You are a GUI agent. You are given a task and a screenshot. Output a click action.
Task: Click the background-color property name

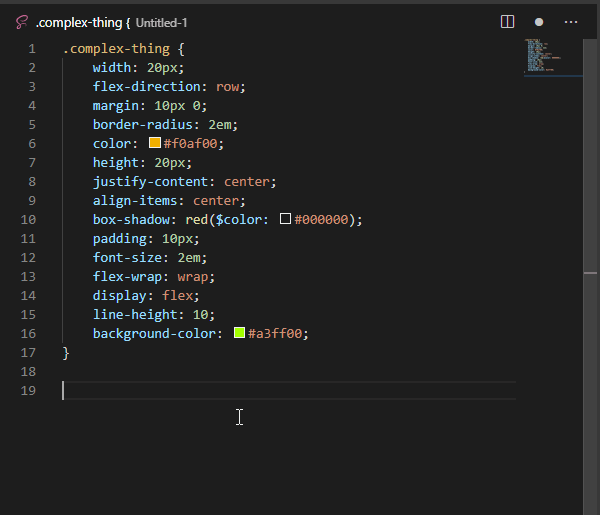click(154, 334)
